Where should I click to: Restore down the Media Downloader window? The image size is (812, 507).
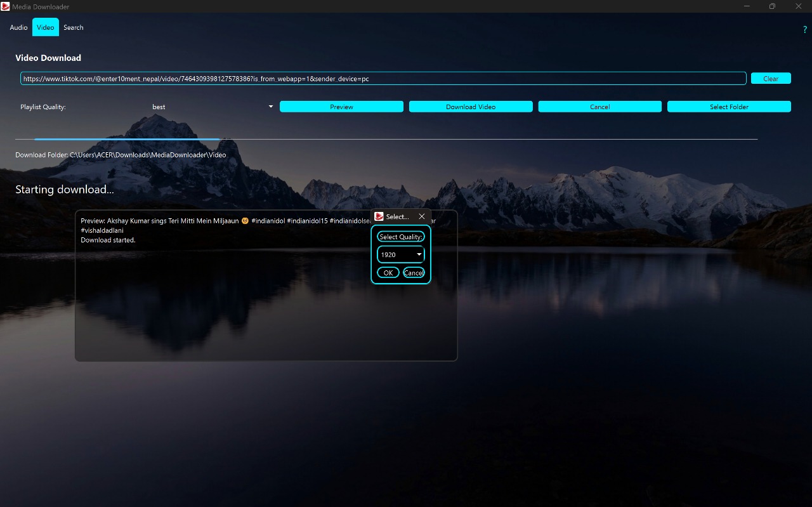click(x=772, y=6)
